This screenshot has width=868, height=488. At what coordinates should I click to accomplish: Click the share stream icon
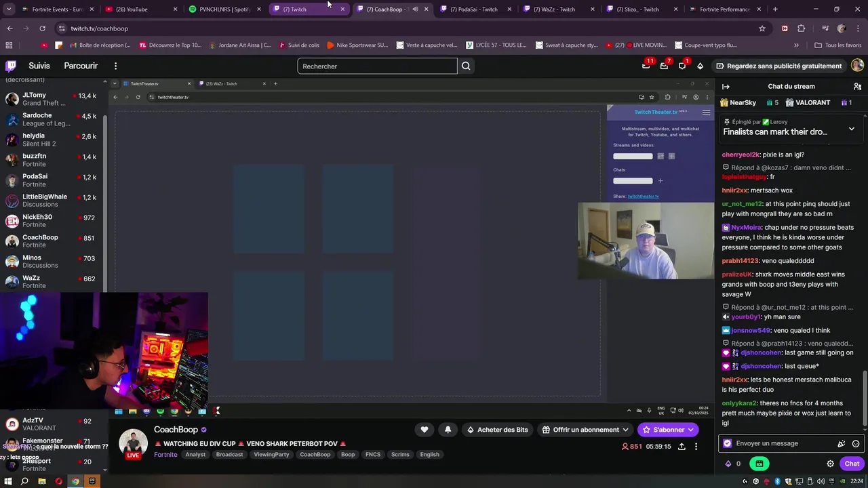682,447
